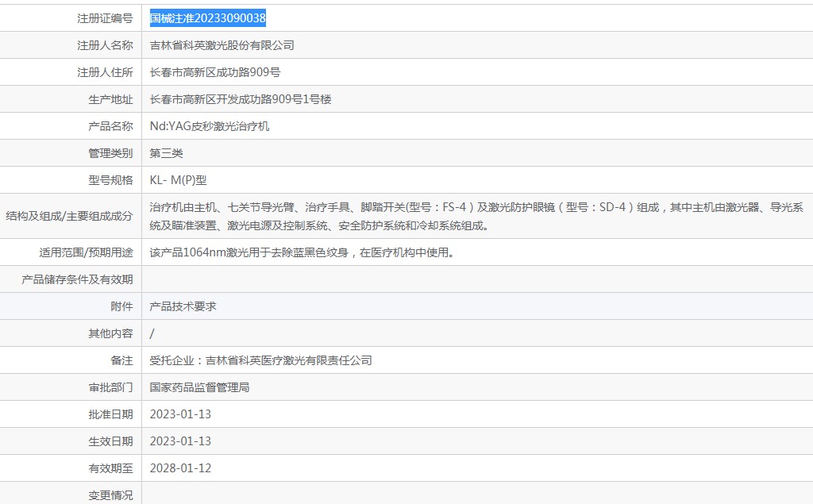This screenshot has height=504, width=813.
Task: Click the effective date value beside 生效日期
Action: pyautogui.click(x=180, y=441)
